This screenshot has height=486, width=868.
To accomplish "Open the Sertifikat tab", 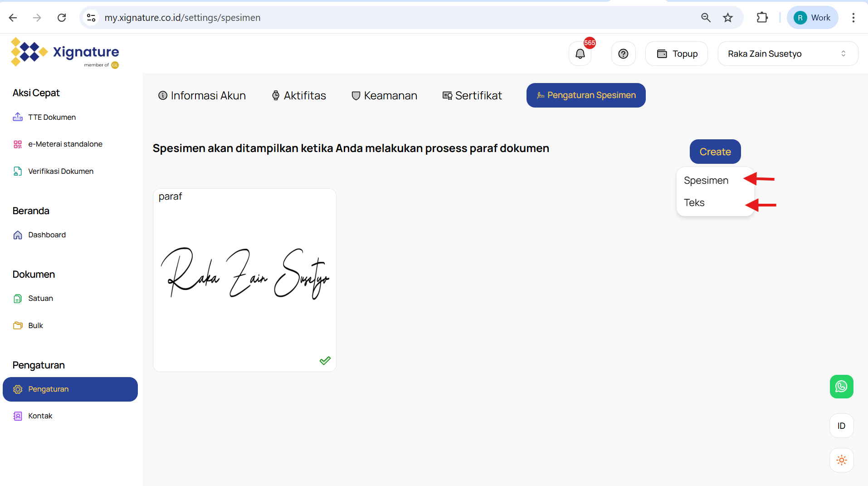I will click(x=472, y=96).
